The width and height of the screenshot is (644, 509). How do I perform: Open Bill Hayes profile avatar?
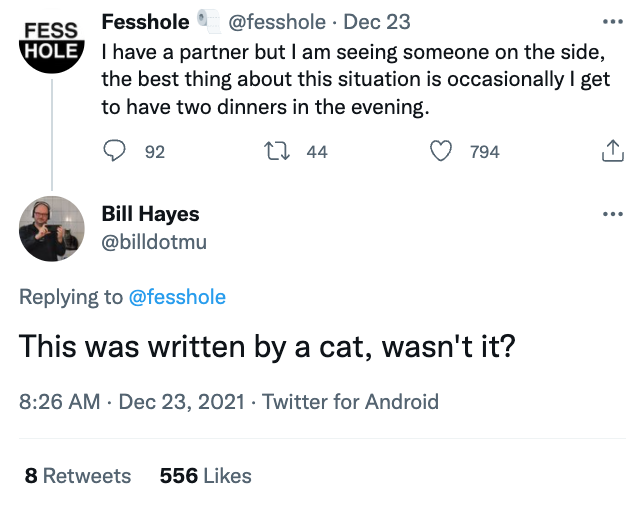point(51,228)
